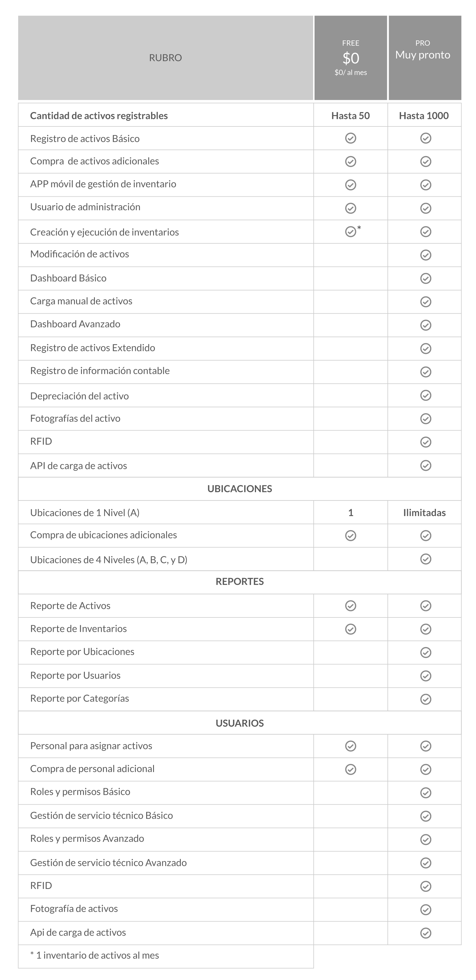The image size is (476, 980).
Task: Click FREE check for APP móvil de gestión
Action: click(350, 185)
